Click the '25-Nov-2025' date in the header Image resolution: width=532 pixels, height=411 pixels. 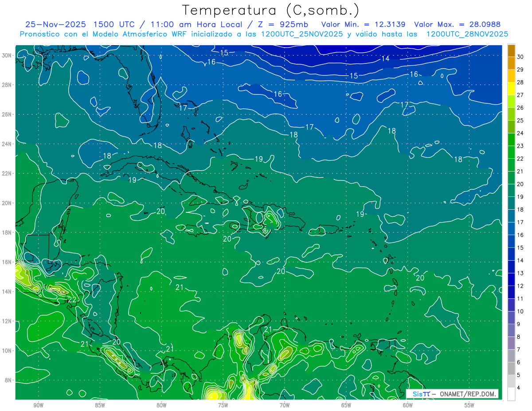point(55,24)
